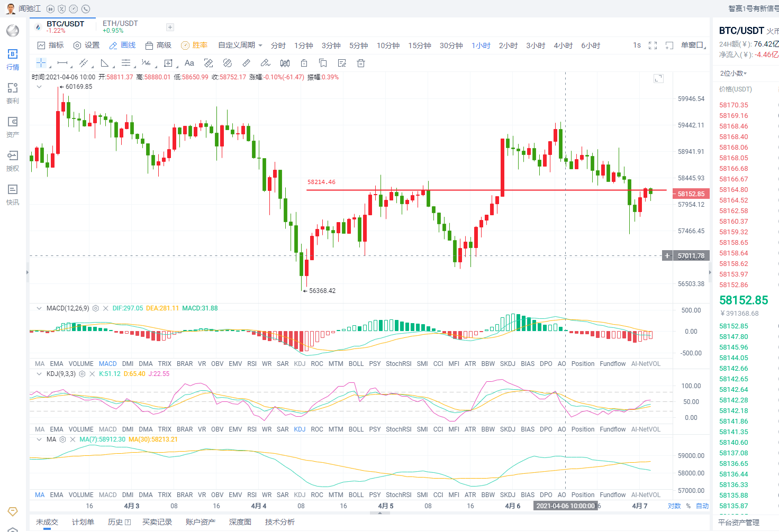Open 资产 assets section in sidebar
Viewport: 779px width, 532px height.
click(13, 127)
